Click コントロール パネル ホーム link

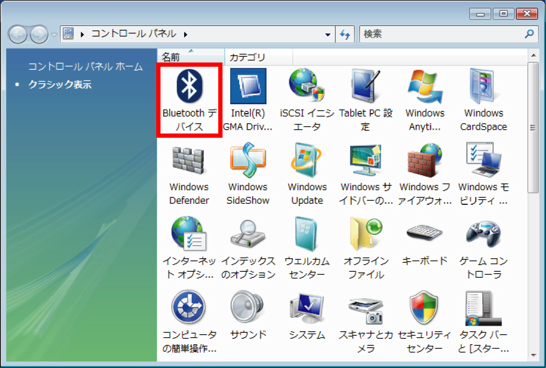click(x=85, y=66)
